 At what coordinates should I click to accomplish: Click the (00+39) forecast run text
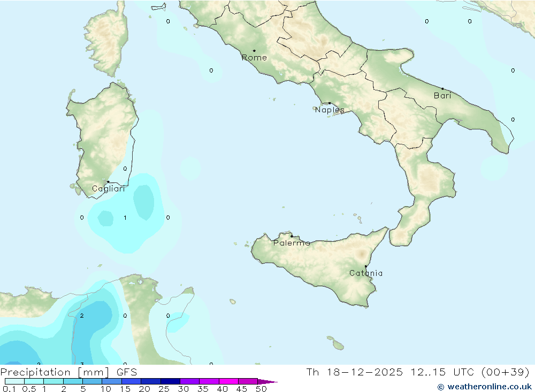(x=506, y=372)
